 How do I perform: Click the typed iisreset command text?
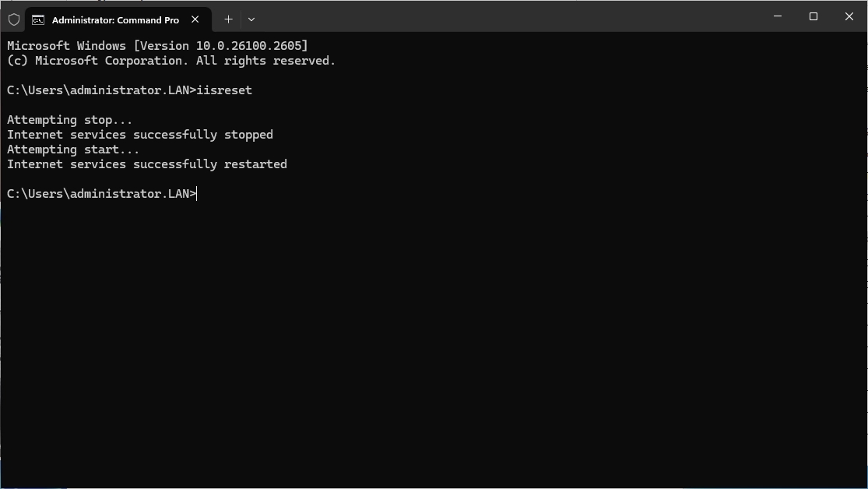pos(224,90)
